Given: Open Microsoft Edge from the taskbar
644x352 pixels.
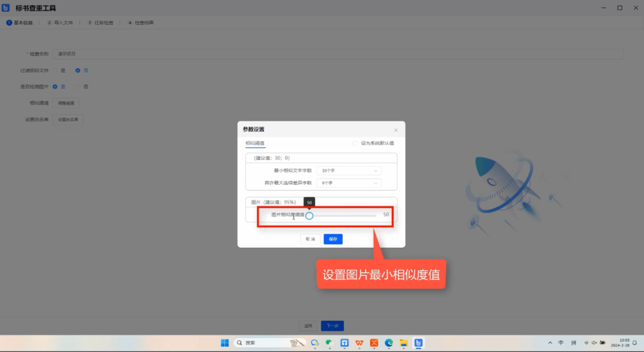Looking at the screenshot, I should 389,343.
